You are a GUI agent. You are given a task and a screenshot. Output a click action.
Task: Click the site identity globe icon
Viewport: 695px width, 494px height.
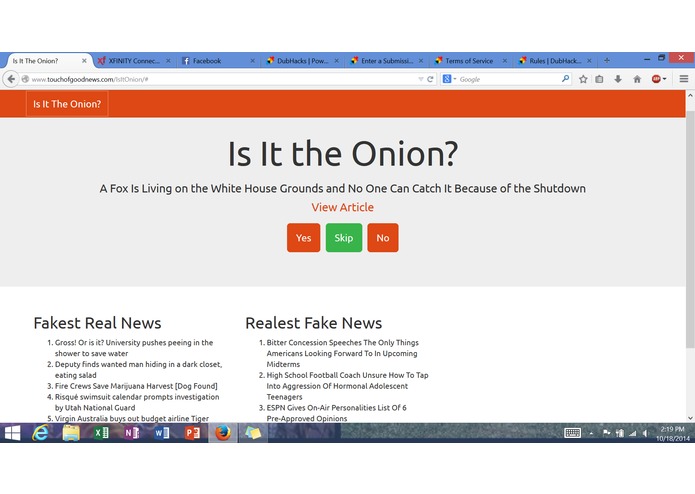coord(25,79)
